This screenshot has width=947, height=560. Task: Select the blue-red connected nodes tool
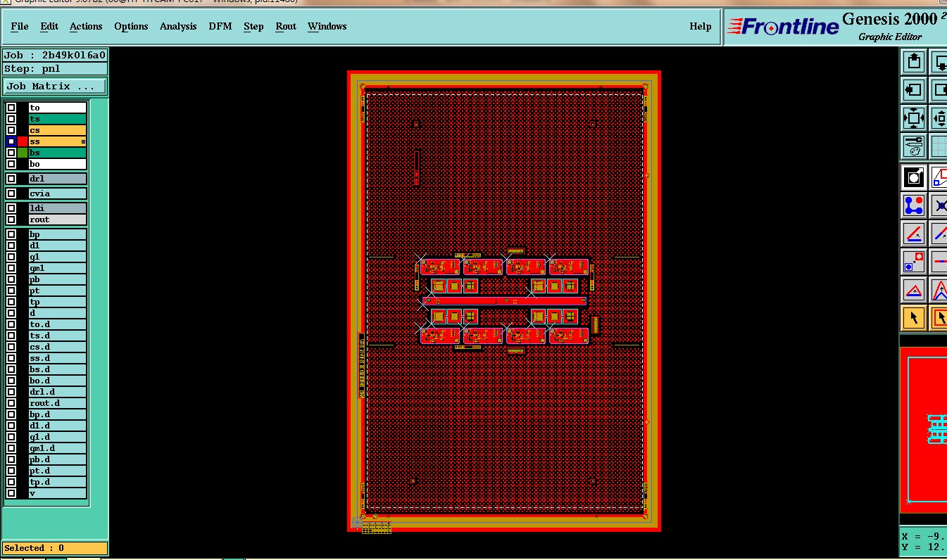click(x=914, y=205)
